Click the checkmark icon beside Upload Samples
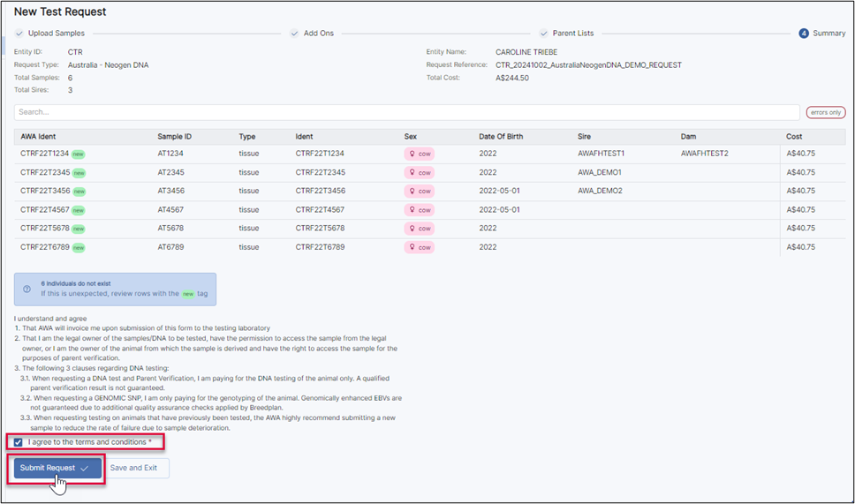The image size is (855, 504). click(19, 34)
